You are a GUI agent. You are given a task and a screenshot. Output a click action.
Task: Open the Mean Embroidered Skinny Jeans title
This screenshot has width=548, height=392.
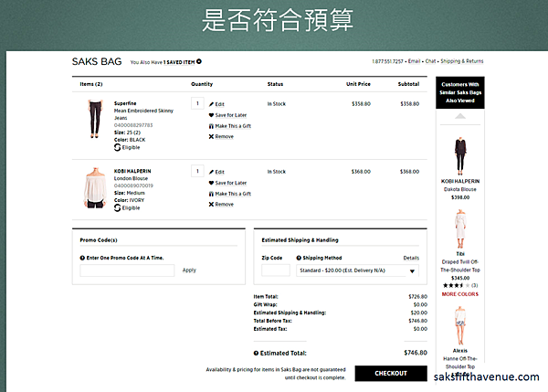[143, 114]
